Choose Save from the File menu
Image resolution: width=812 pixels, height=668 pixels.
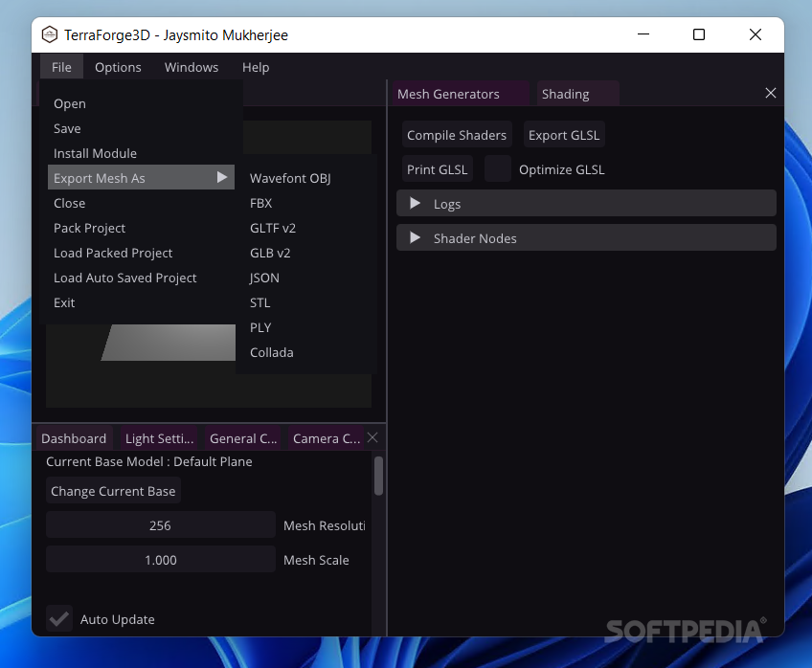click(141, 128)
